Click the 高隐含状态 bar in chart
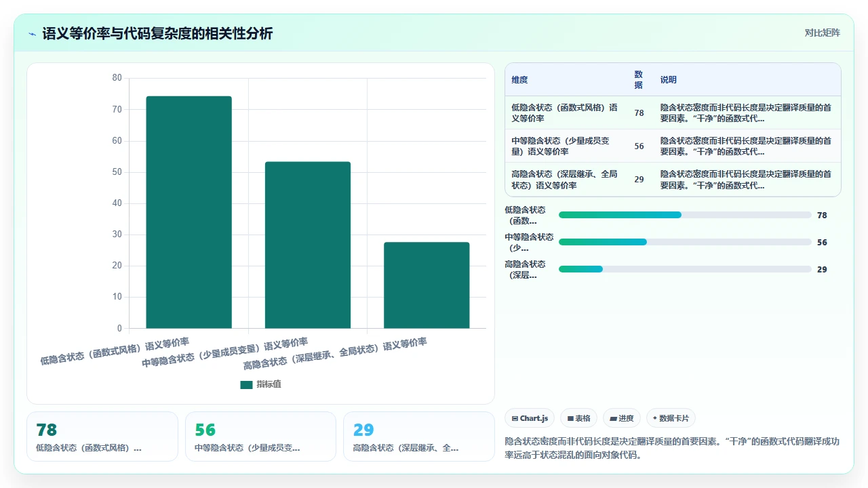 coord(427,285)
